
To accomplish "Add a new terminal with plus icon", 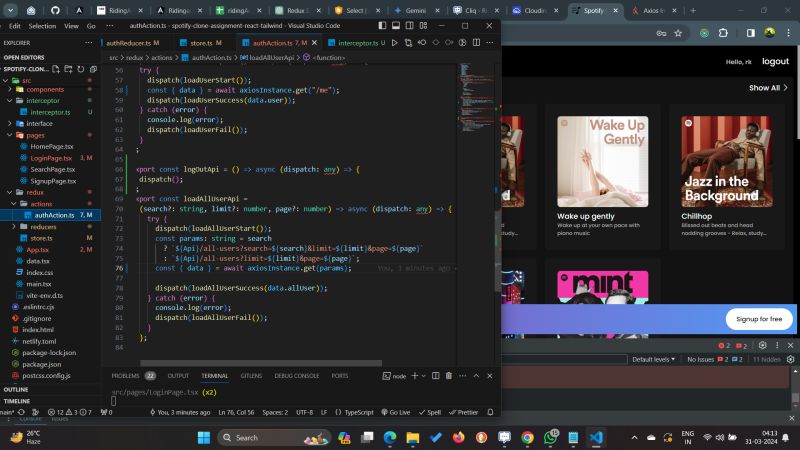I will coord(415,376).
